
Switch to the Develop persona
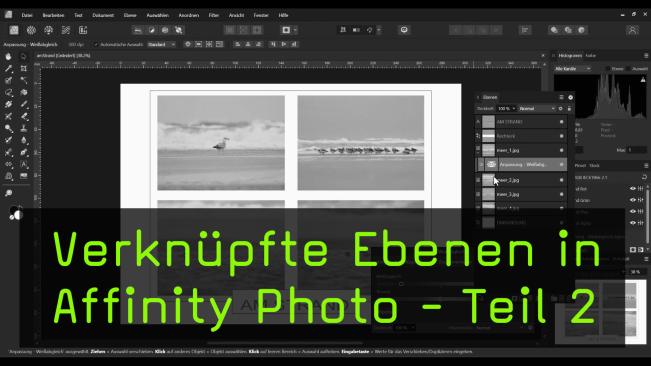[49, 30]
